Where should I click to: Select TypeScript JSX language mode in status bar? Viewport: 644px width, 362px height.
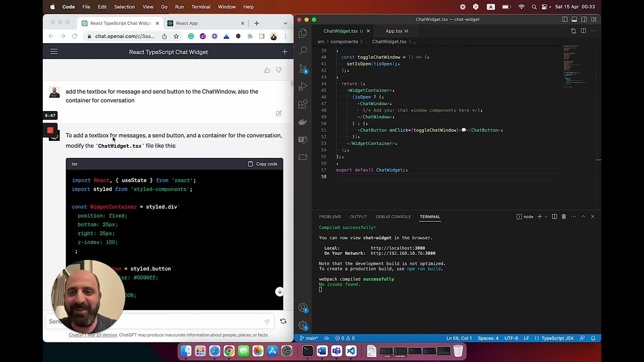tap(557, 338)
